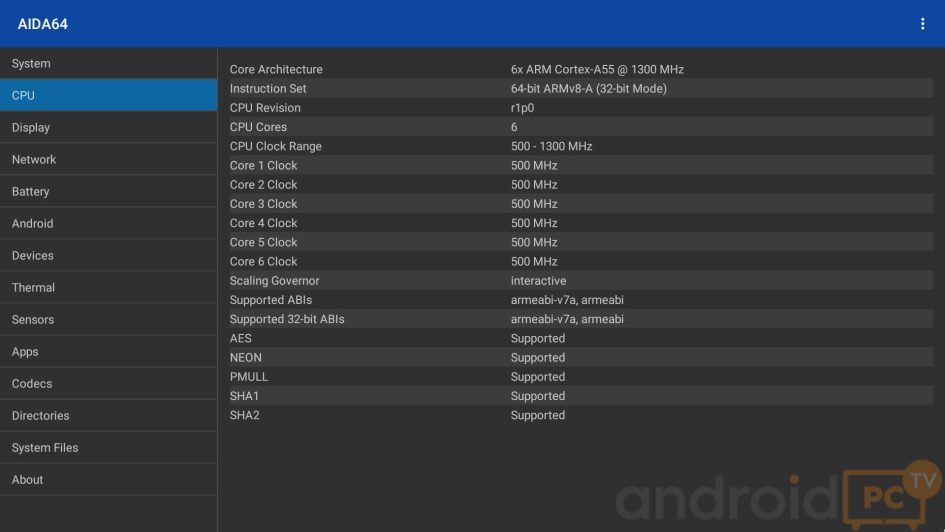Viewport: 945px width, 532px height.
Task: Click the Instruction Set row
Action: [580, 89]
